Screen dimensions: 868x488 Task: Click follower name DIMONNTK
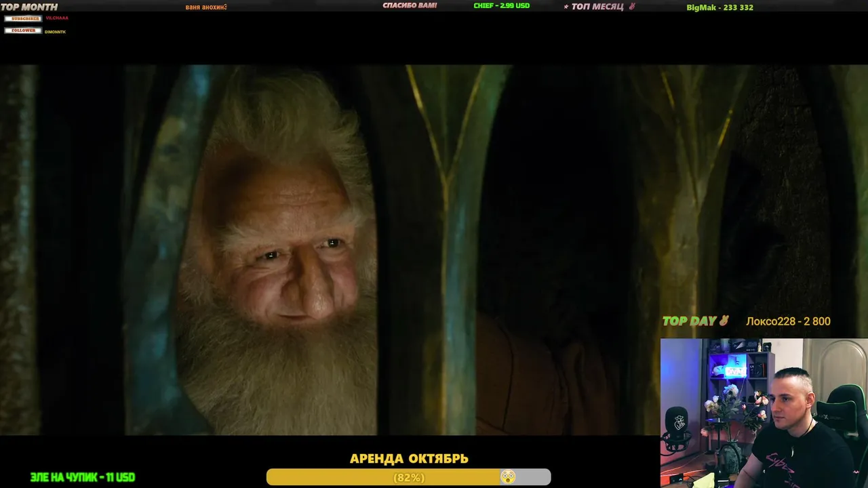(56, 32)
